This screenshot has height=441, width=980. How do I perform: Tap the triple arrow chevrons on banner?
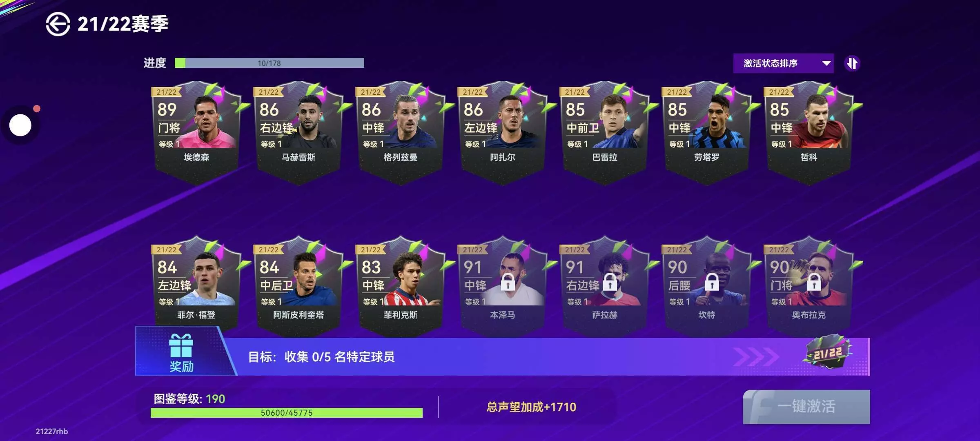(756, 356)
